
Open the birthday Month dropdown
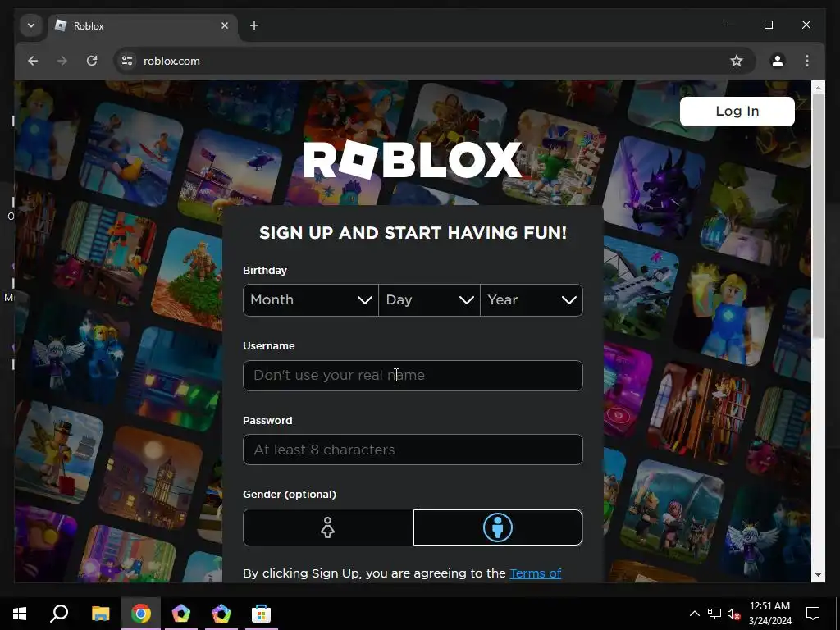click(x=311, y=300)
